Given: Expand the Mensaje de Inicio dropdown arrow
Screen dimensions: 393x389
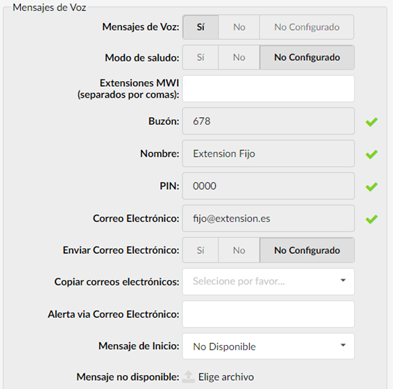Looking at the screenshot, I should (x=343, y=346).
